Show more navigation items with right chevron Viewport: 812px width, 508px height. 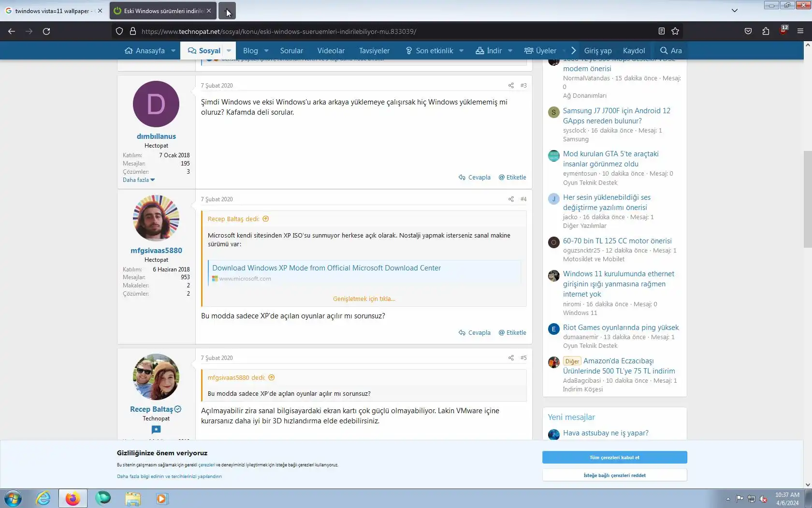(573, 50)
